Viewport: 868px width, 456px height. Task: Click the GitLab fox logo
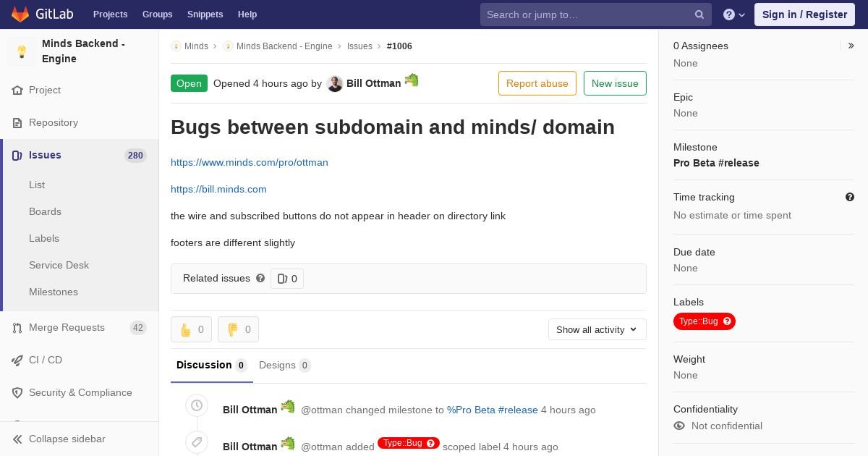tap(20, 14)
